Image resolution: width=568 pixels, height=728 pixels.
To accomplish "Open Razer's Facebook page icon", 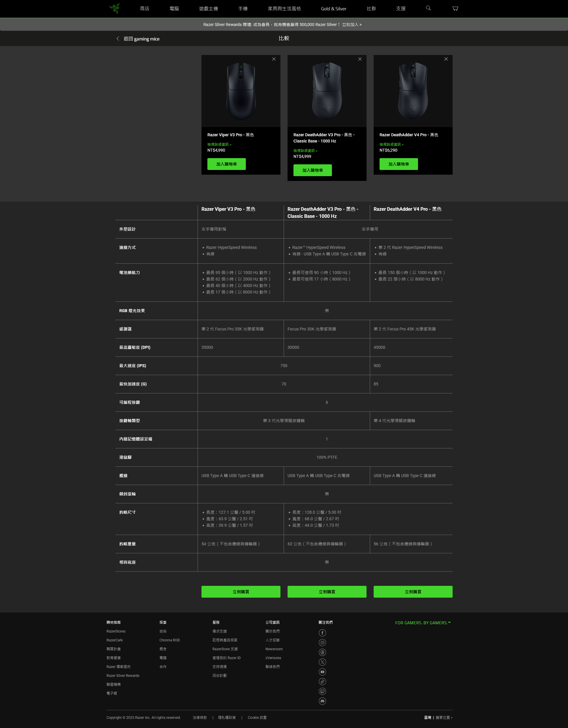I will (322, 633).
